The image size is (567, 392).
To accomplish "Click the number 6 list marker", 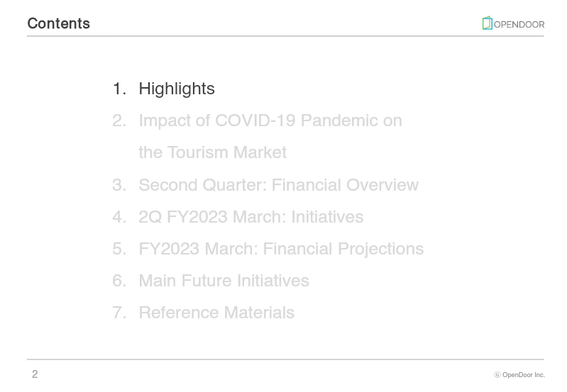I will (x=119, y=281).
